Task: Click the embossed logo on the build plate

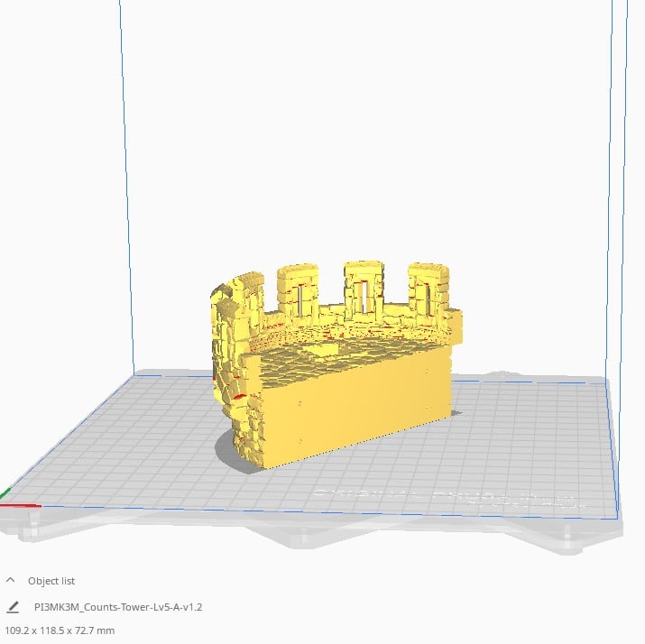Action: click(x=442, y=496)
